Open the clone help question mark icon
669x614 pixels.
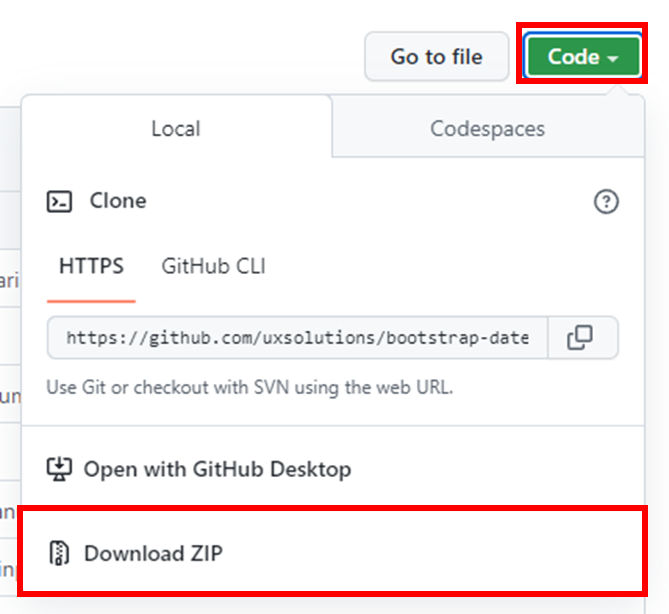pyautogui.click(x=606, y=201)
